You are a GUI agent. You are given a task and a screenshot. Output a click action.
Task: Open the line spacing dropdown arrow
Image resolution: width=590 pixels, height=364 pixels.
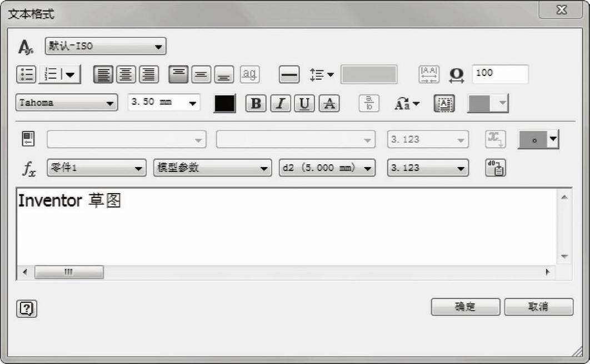point(331,74)
